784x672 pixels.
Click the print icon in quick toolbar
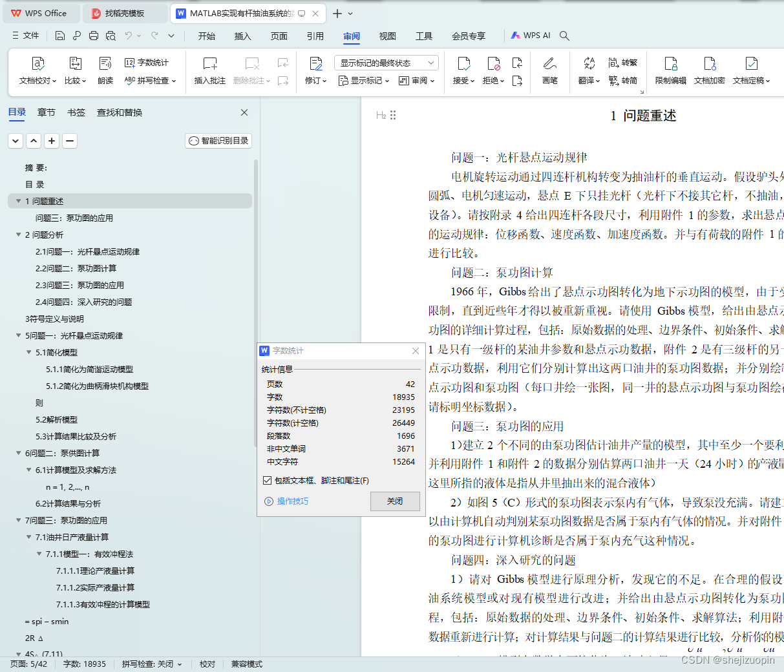[x=94, y=36]
